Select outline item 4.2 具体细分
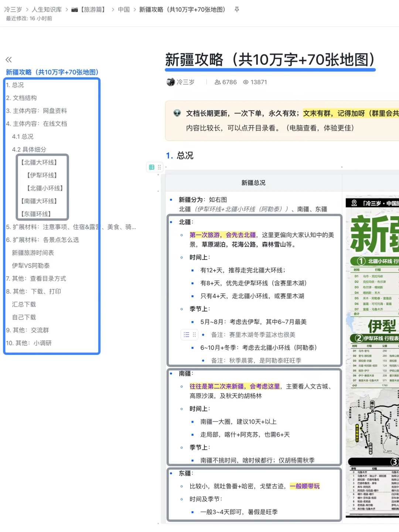 (x=29, y=150)
